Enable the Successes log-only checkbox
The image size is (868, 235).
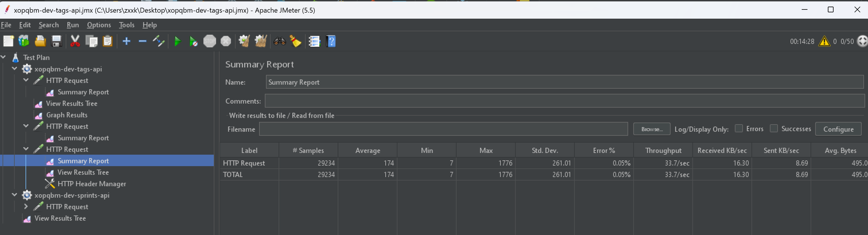(x=774, y=129)
